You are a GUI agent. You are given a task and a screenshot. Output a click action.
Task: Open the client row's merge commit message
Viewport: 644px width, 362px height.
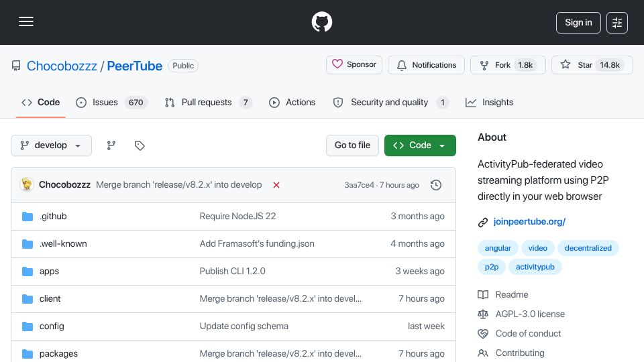(x=280, y=299)
